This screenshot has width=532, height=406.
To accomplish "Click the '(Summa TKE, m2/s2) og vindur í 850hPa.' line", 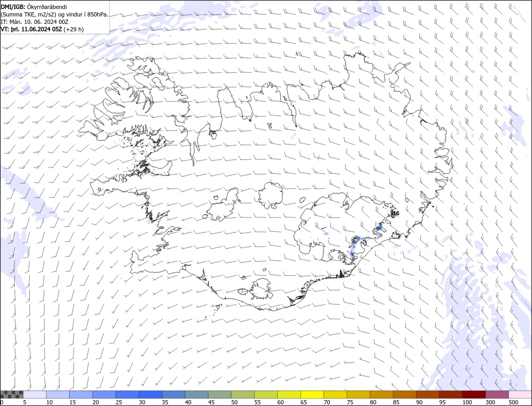I will 54,14.
